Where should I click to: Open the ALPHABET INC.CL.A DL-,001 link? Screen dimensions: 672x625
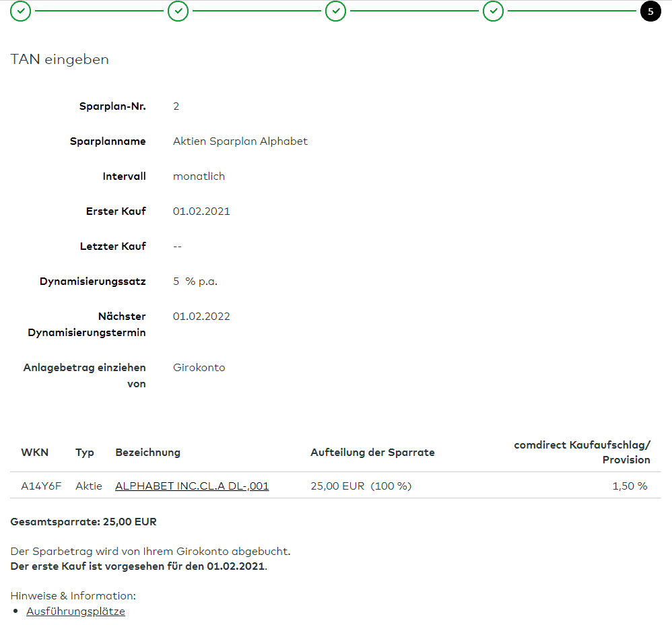pyautogui.click(x=192, y=486)
